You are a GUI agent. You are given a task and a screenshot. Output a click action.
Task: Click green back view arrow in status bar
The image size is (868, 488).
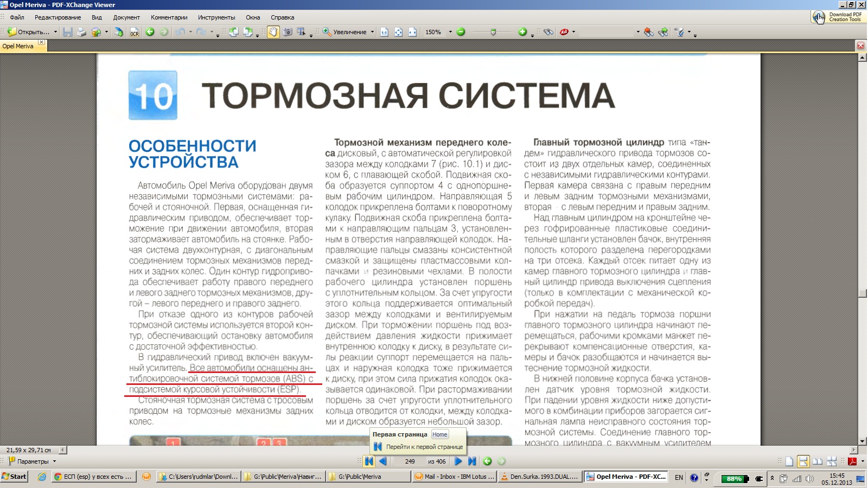tap(487, 461)
